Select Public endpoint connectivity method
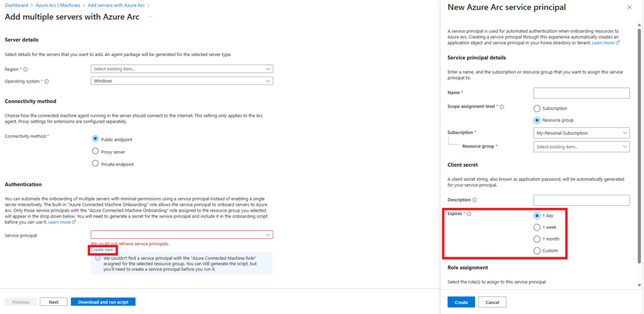 95,139
